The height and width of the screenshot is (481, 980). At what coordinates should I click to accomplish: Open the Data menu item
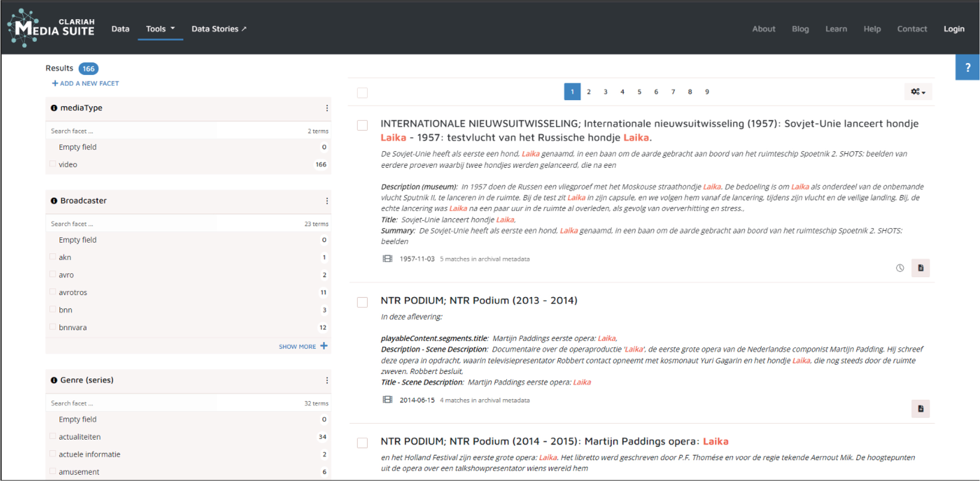120,29
